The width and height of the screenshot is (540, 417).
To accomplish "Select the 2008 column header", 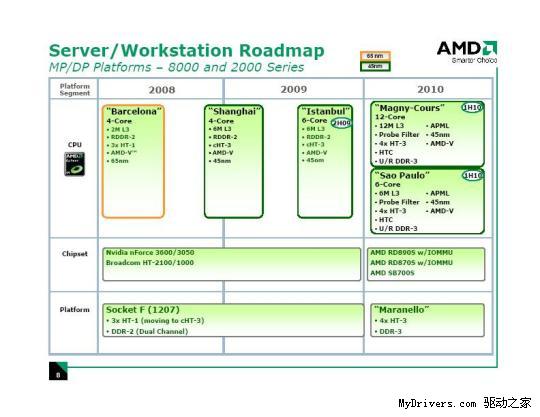I will pos(162,90).
